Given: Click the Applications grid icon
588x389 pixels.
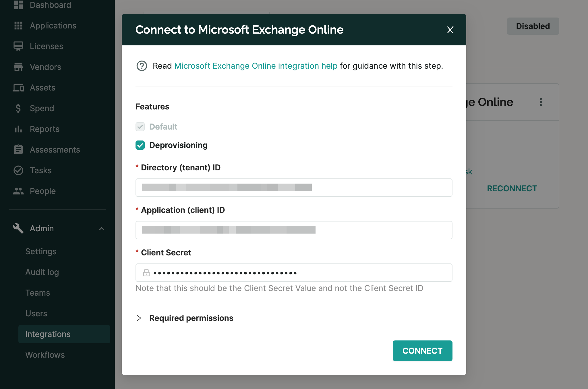Looking at the screenshot, I should click(x=18, y=26).
